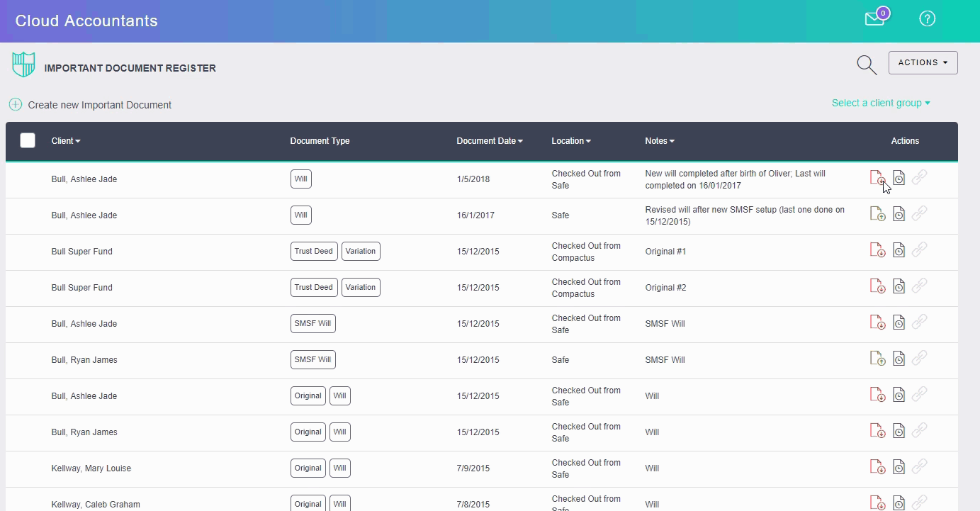Viewport: 980px width, 511px height.
Task: Click green document icon for Ryan James SMSF Will
Action: click(x=877, y=359)
